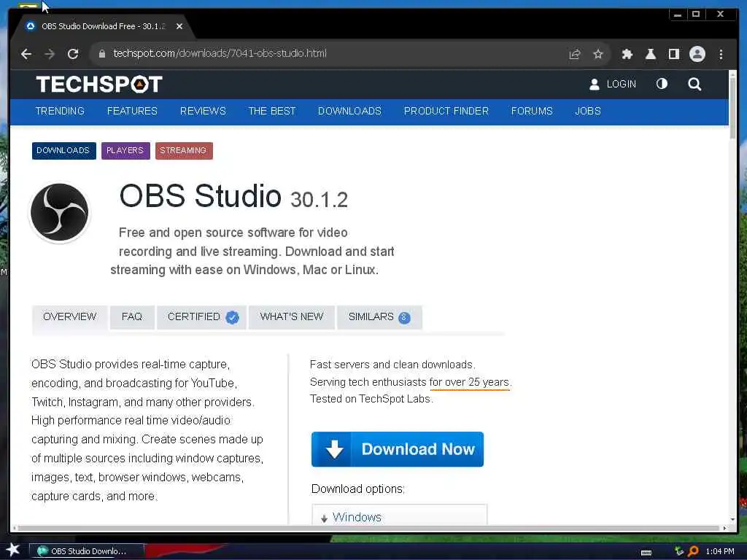747x560 pixels.
Task: Click the TechSpot logo
Action: pyautogui.click(x=99, y=85)
